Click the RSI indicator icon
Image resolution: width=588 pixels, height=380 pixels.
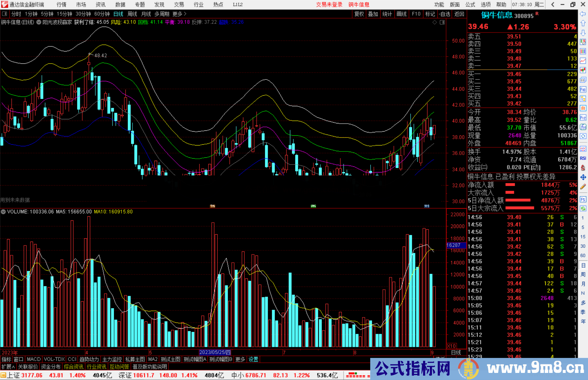583,158
